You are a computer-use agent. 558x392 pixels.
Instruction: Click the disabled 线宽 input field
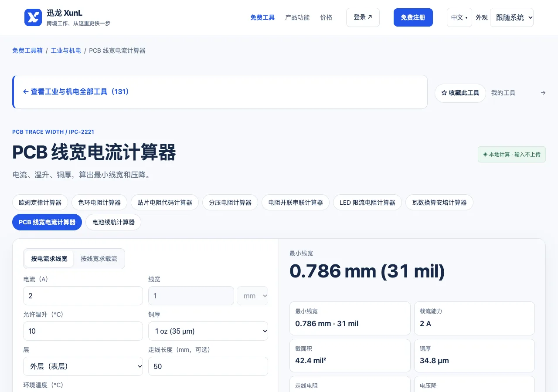point(191,296)
